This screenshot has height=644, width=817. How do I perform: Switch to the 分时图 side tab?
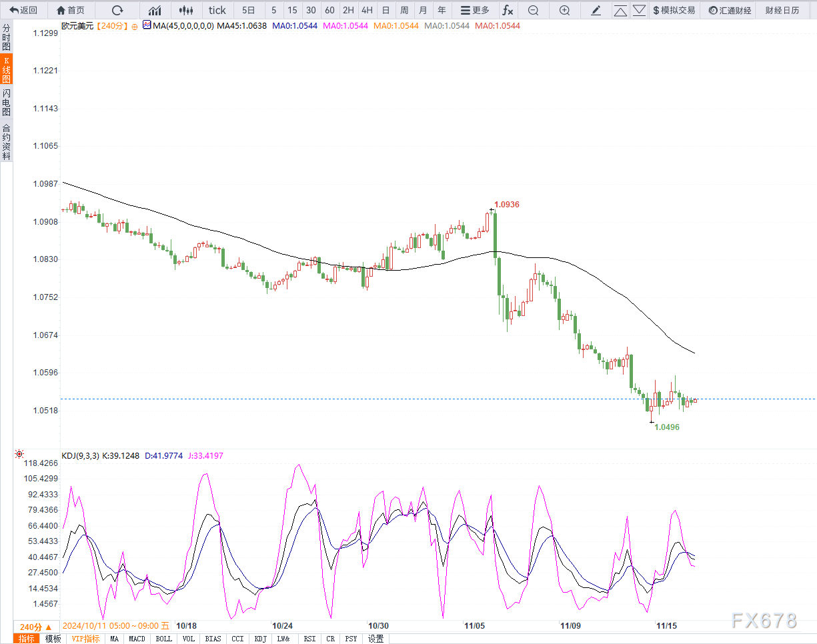pyautogui.click(x=6, y=38)
